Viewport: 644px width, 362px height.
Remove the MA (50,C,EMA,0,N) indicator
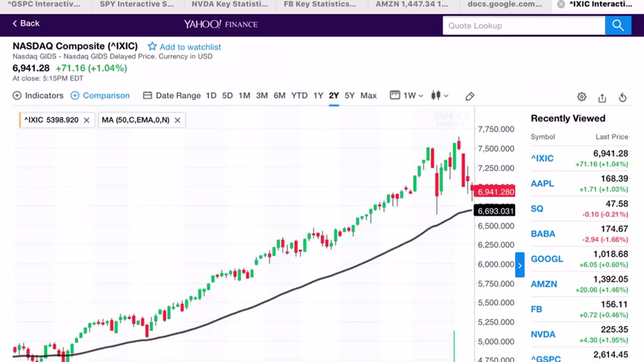[177, 120]
